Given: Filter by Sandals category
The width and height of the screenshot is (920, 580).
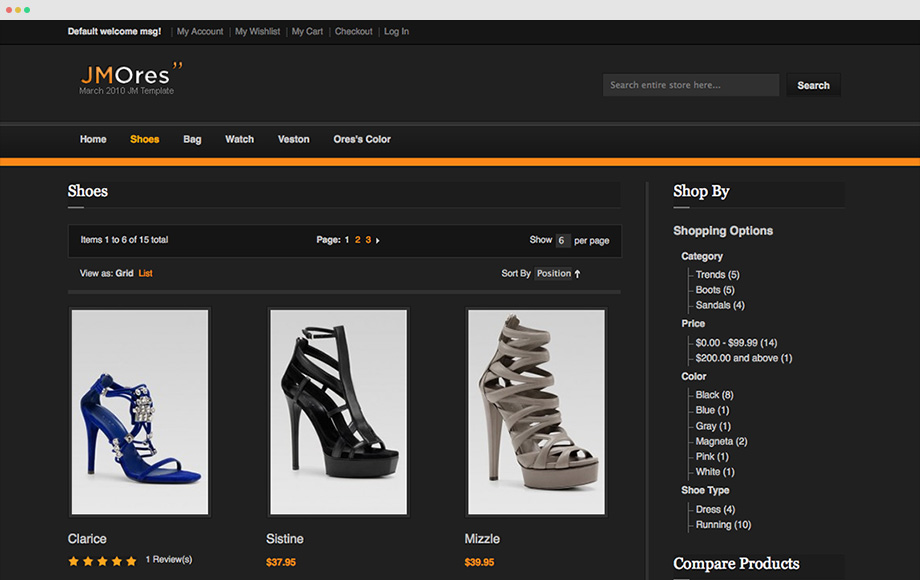Looking at the screenshot, I should pyautogui.click(x=720, y=306).
